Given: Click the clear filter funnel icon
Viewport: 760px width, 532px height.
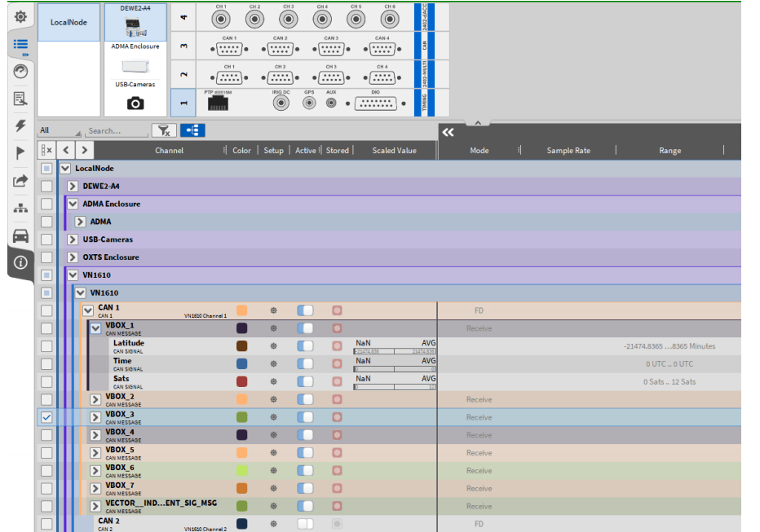Looking at the screenshot, I should point(163,130).
